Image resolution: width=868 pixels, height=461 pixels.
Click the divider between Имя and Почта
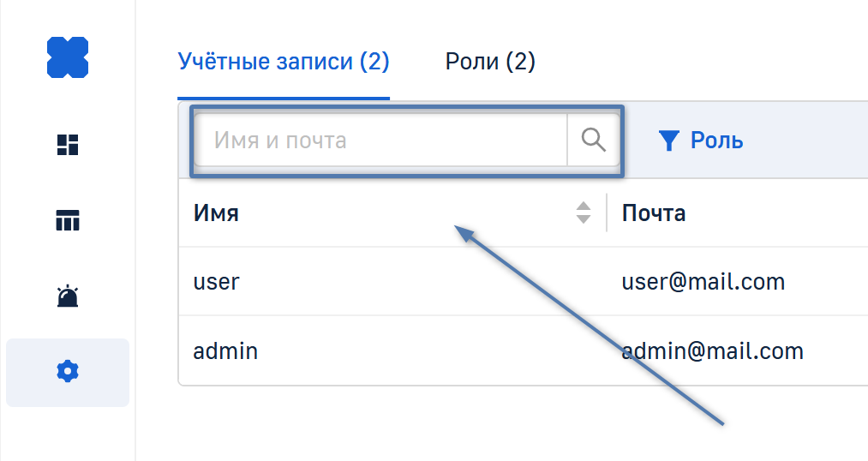(x=607, y=213)
